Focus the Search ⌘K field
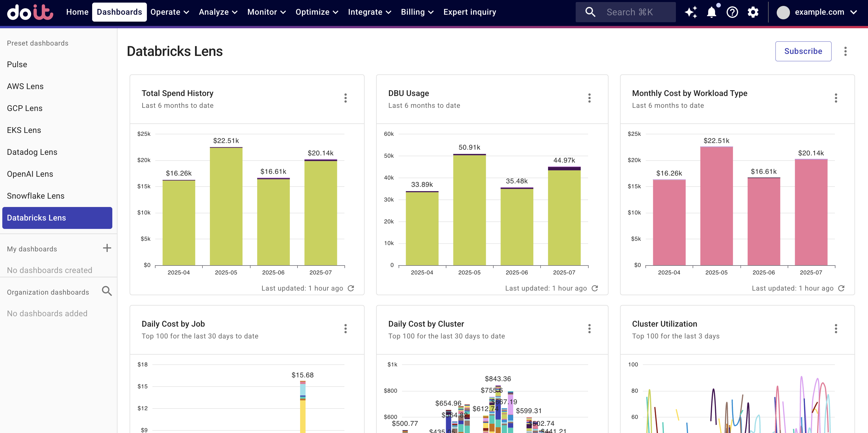The image size is (868, 433). click(626, 12)
